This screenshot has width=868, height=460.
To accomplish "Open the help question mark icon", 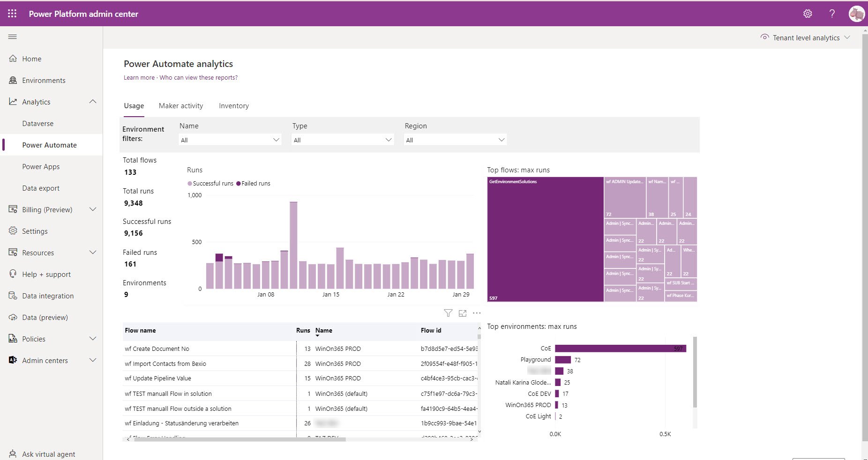I will pyautogui.click(x=832, y=14).
